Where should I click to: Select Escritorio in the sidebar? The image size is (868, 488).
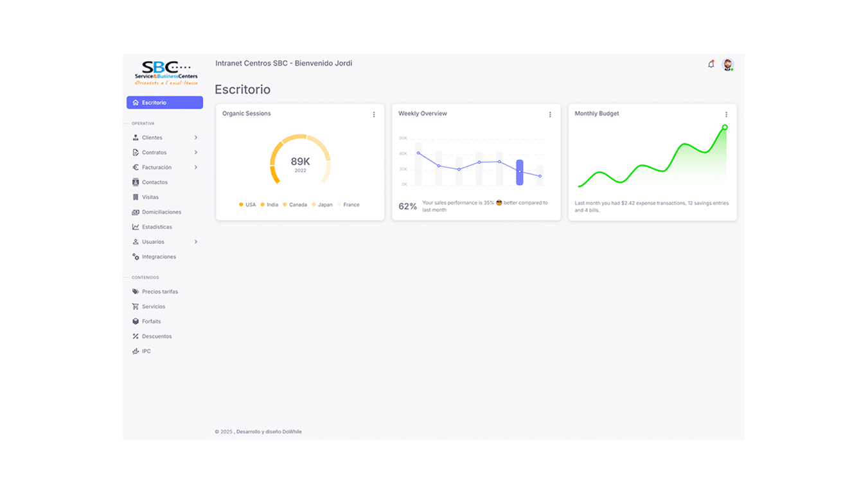coord(164,103)
